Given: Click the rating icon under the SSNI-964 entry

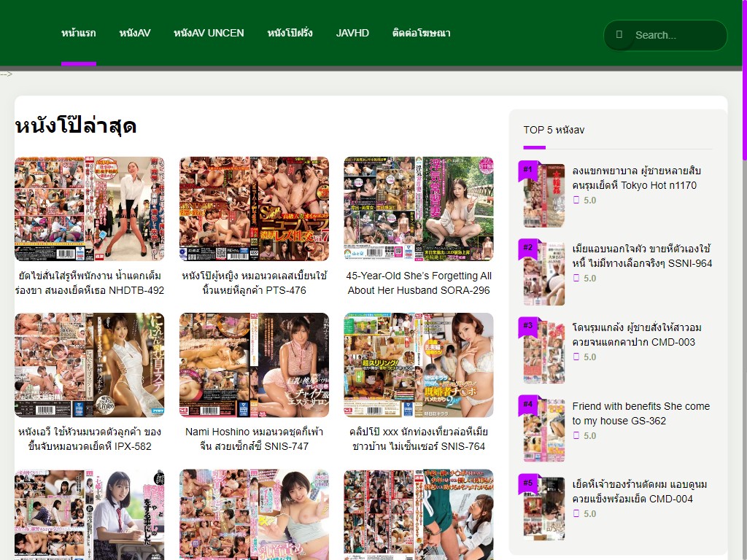Looking at the screenshot, I should [x=576, y=279].
